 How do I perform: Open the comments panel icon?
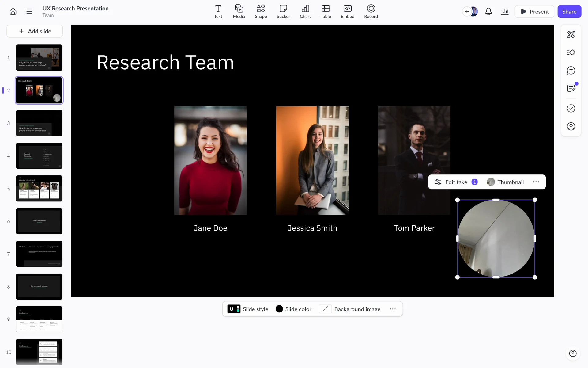[x=571, y=71]
